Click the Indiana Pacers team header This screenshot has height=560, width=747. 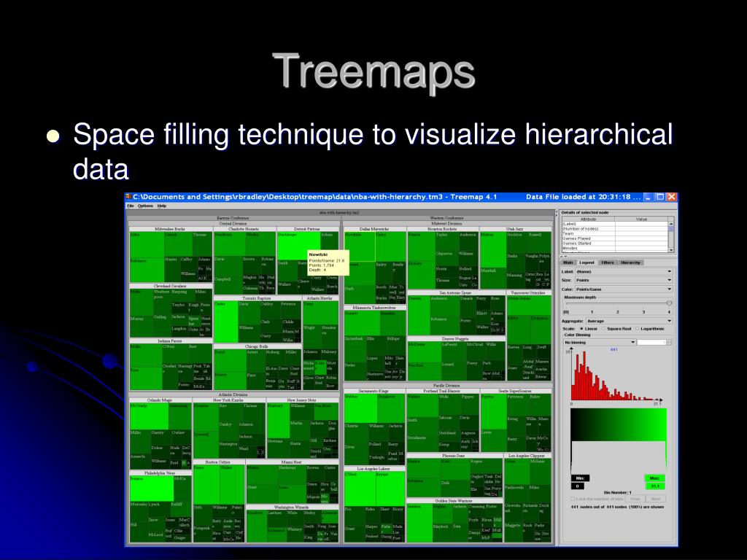(170, 341)
